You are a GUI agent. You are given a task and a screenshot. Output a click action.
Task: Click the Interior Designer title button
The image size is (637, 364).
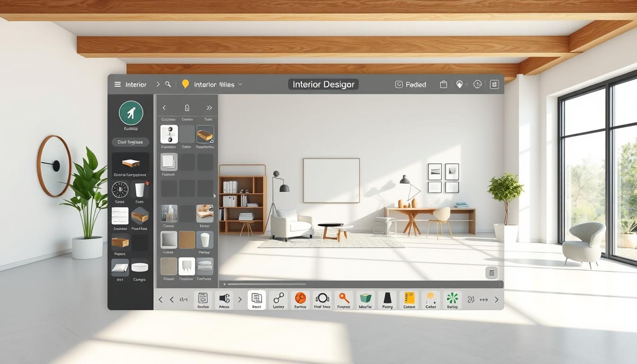pyautogui.click(x=323, y=84)
